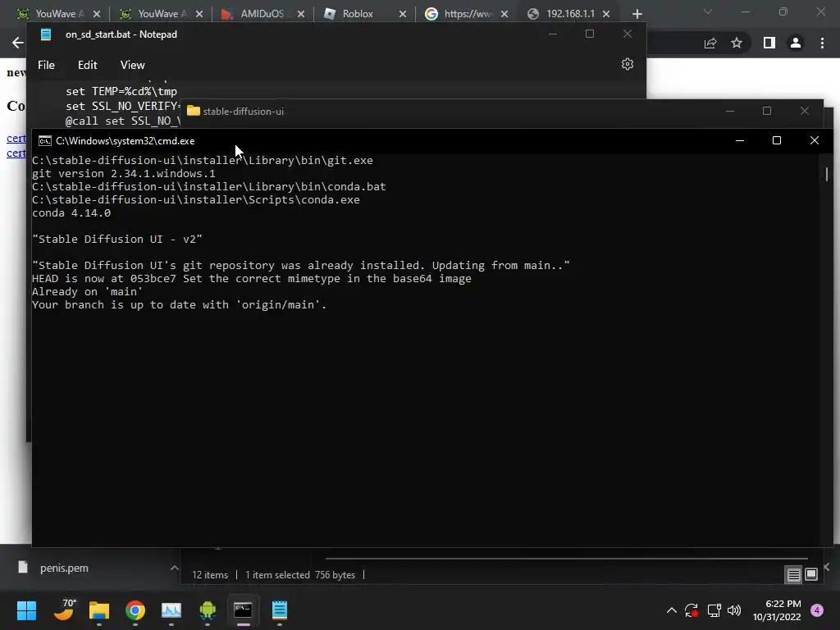Share this page from Chrome toolbar

click(710, 43)
